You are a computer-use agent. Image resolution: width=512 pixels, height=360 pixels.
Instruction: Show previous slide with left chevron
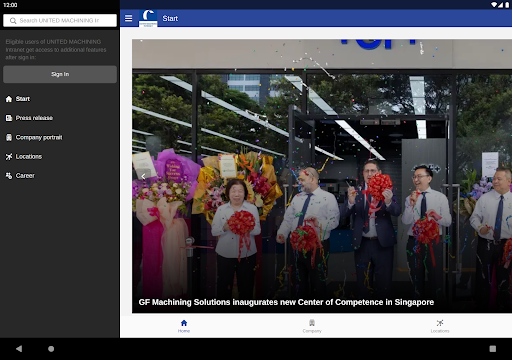coord(143,176)
